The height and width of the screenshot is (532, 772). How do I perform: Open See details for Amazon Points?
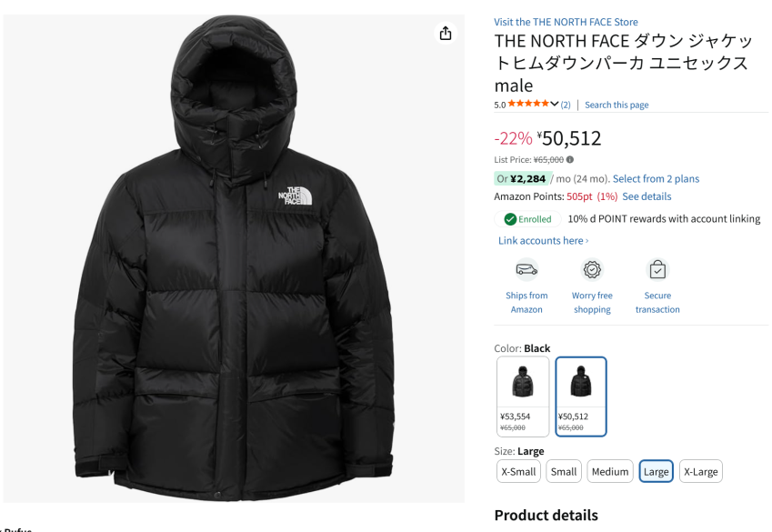pos(647,196)
